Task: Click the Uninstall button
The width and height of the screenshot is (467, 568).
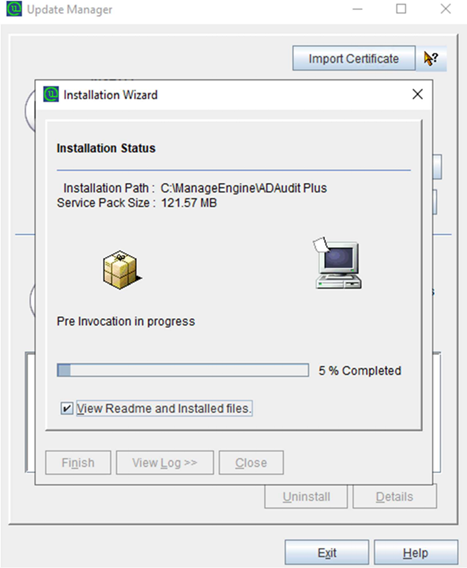Action: [x=306, y=497]
